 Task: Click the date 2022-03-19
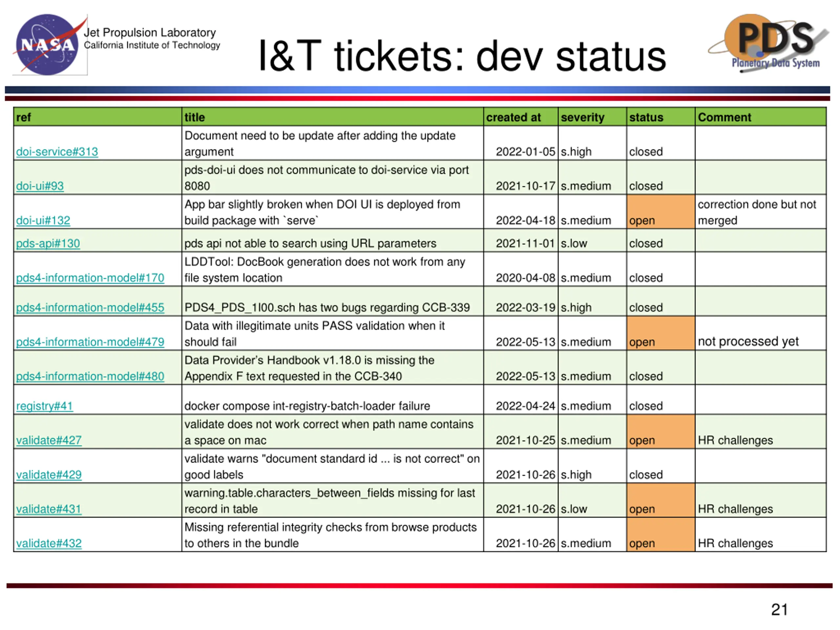pyautogui.click(x=526, y=307)
